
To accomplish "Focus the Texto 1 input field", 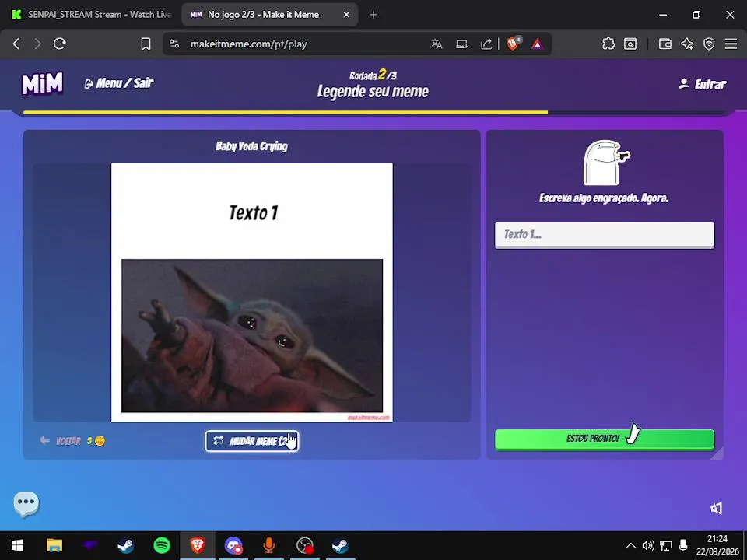I will [604, 235].
